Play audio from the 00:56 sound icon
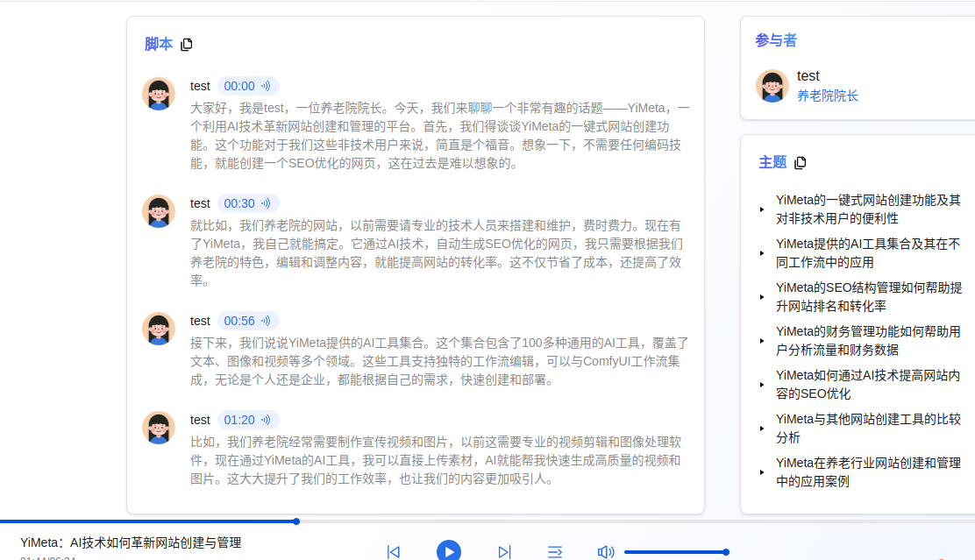The width and height of the screenshot is (975, 560). click(266, 321)
